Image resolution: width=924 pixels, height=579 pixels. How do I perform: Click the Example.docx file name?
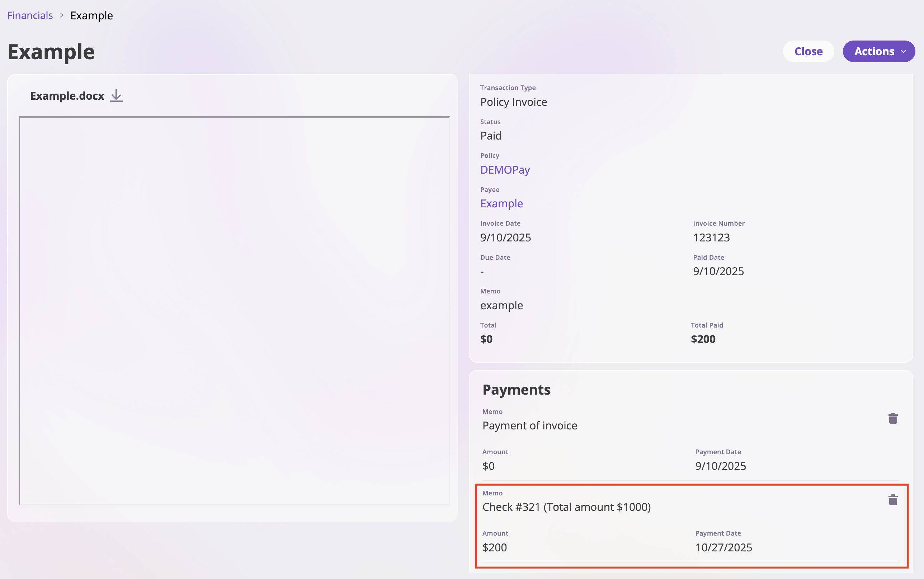67,96
